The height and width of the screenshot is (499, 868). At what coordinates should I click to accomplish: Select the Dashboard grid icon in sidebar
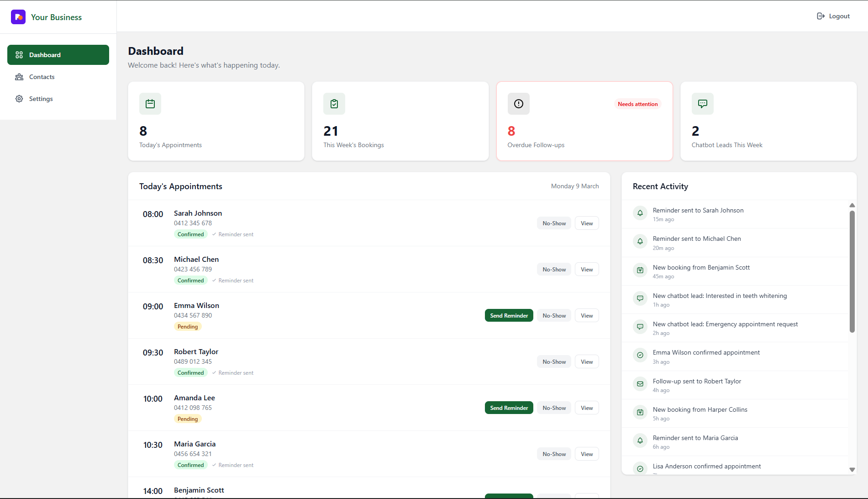(19, 54)
